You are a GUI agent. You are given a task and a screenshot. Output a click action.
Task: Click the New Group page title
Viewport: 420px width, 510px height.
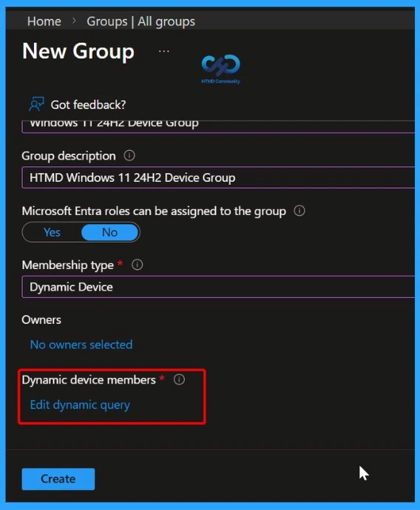(x=78, y=52)
